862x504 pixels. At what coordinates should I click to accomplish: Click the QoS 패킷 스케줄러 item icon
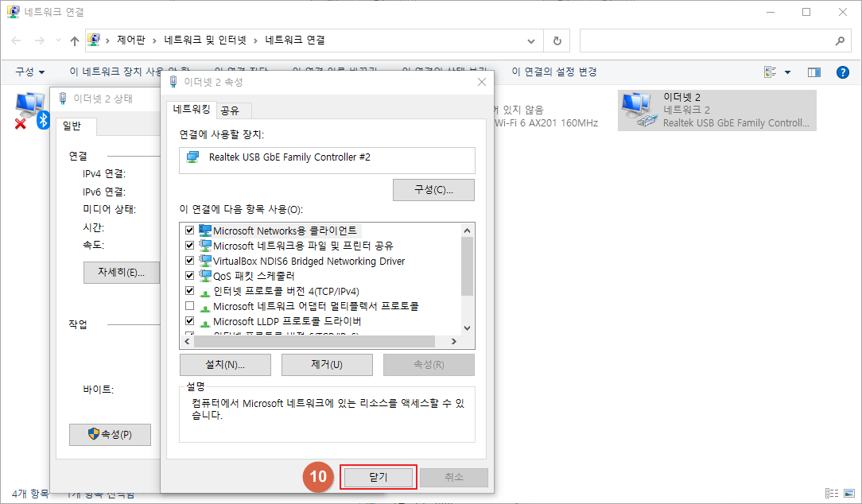coord(205,275)
